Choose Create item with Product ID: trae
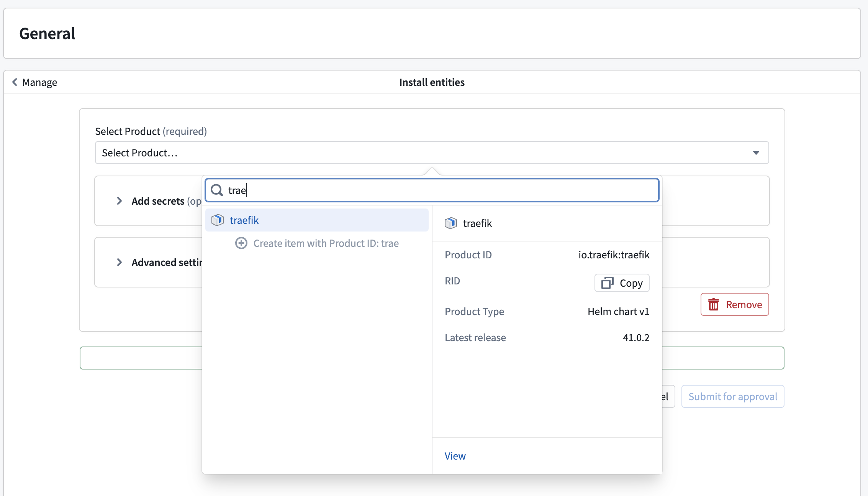Image resolution: width=868 pixels, height=496 pixels. coord(317,243)
